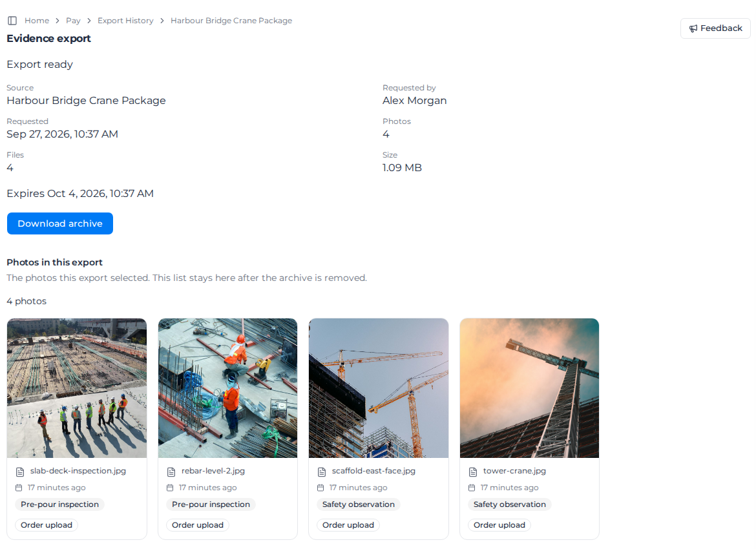Click 17 minutes ago on slab-deck-inspection card
The image size is (756, 549).
[56, 487]
